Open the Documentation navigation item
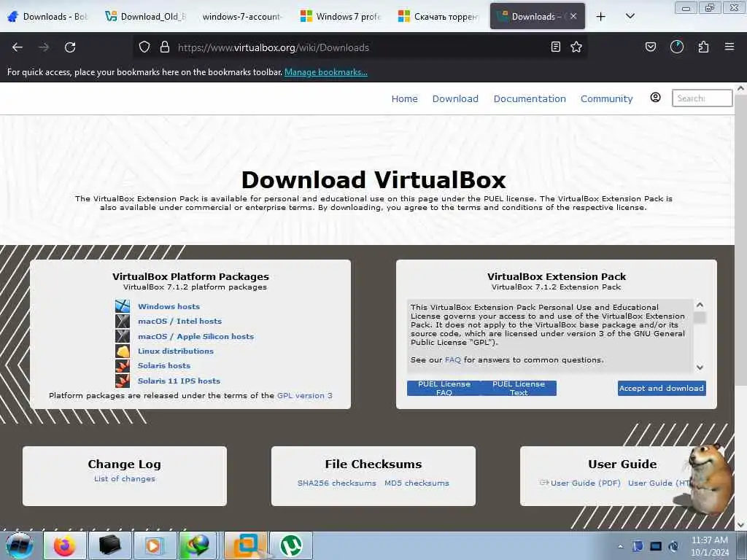747x560 pixels. 530,98
